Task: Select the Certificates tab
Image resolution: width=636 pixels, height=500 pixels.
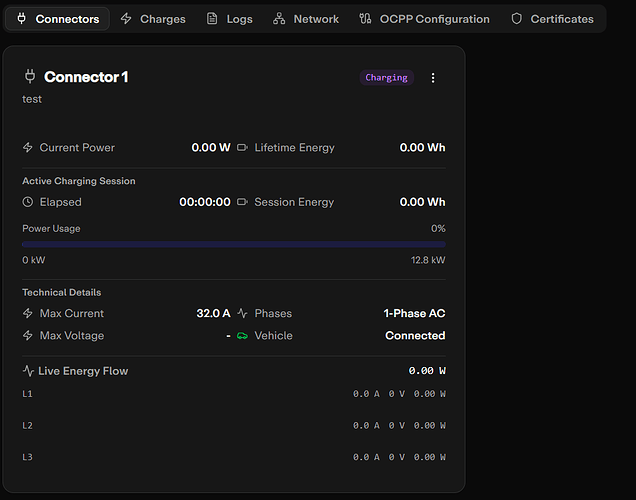Action: click(552, 19)
